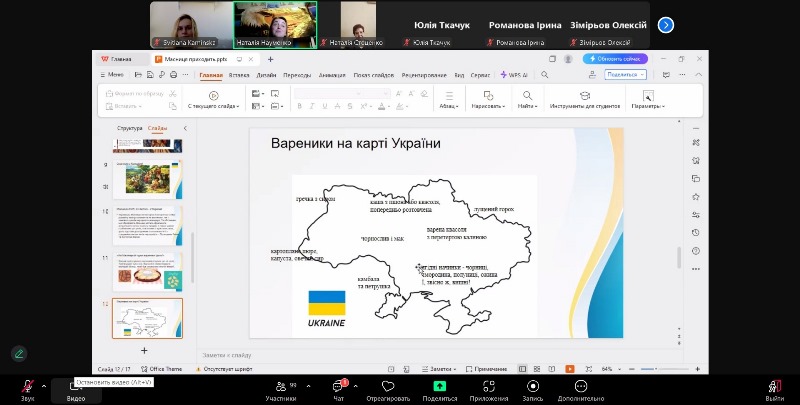Switch to the Вставка ribbon tab
The height and width of the screenshot is (405, 800).
pos(239,75)
